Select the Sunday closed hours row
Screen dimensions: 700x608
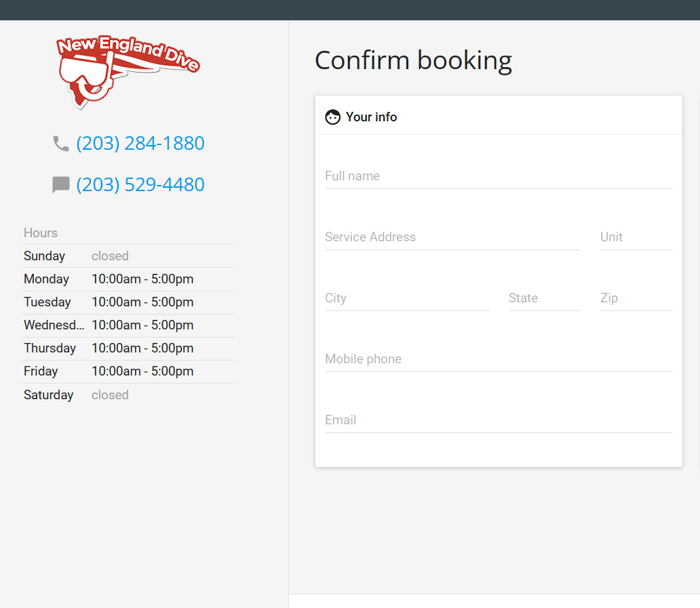128,256
